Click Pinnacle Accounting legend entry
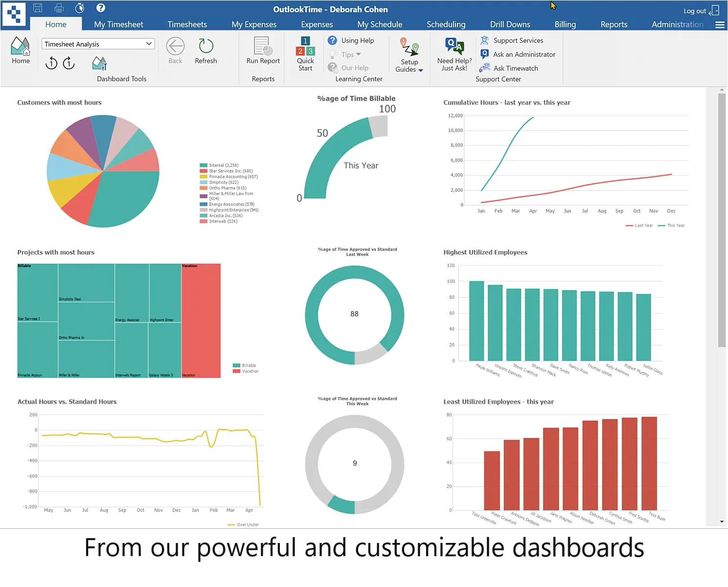The image size is (728, 587). coord(228,177)
